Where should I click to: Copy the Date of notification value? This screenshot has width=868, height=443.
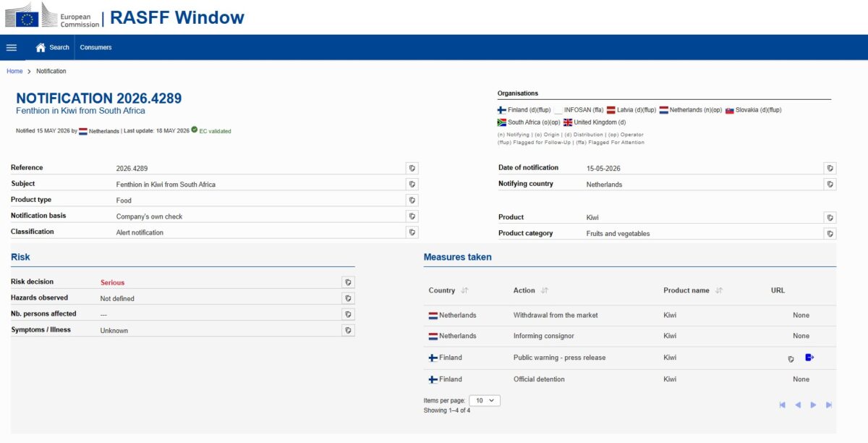pyautogui.click(x=830, y=168)
